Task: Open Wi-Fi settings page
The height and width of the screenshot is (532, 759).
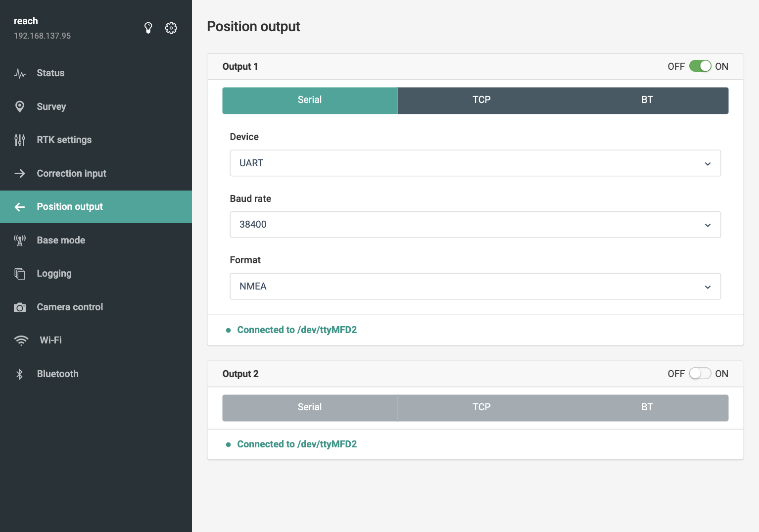Action: [96, 340]
